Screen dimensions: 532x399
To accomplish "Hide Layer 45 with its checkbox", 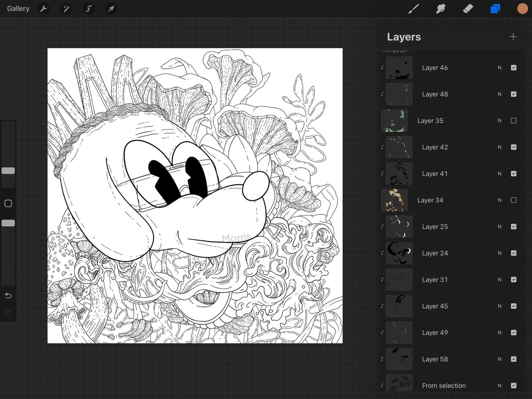I will point(513,306).
